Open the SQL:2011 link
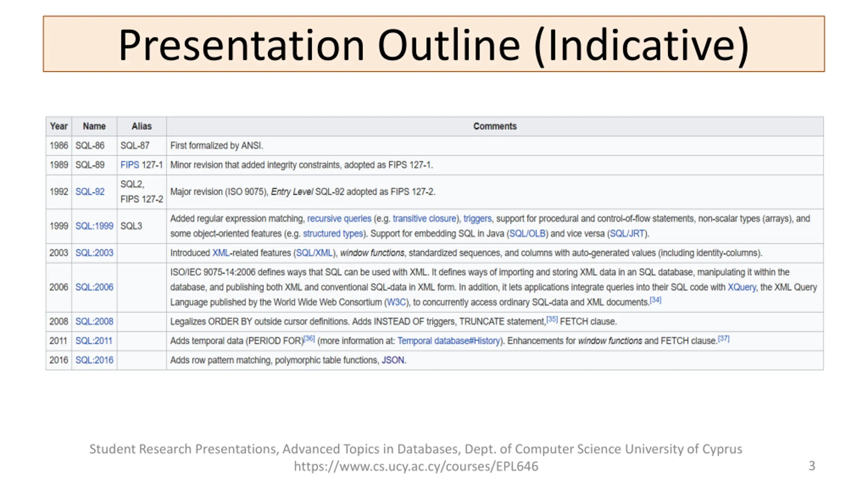 pos(93,341)
